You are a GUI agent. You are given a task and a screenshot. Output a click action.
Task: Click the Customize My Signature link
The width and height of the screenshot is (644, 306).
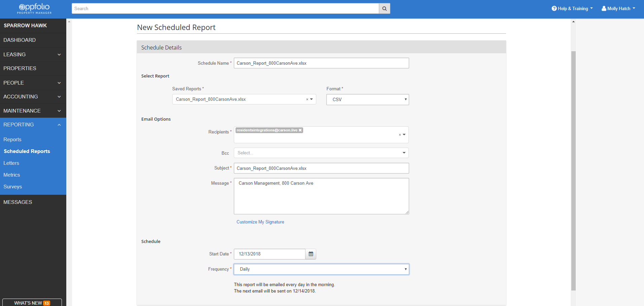point(260,222)
